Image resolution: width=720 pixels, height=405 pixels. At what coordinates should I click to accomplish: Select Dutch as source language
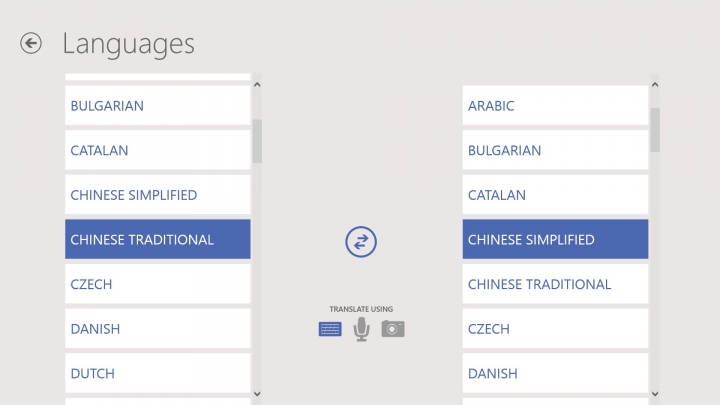(x=158, y=373)
